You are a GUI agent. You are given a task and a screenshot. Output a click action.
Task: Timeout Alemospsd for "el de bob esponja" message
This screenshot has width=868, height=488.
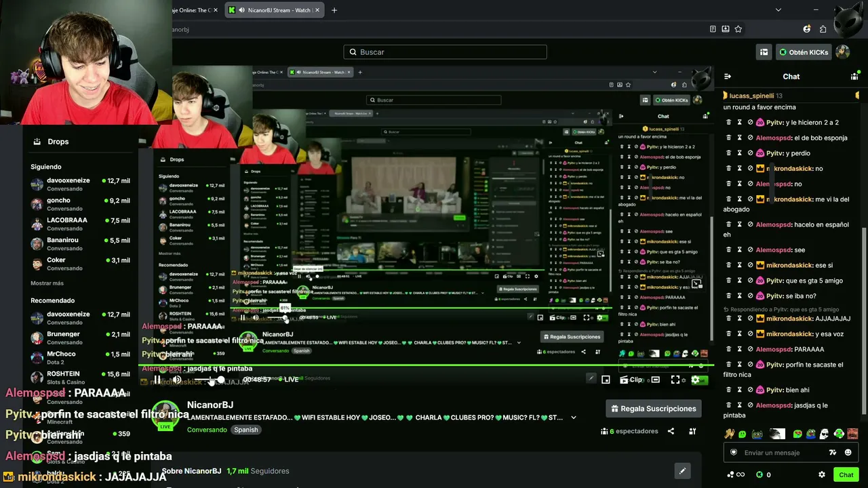pyautogui.click(x=740, y=138)
